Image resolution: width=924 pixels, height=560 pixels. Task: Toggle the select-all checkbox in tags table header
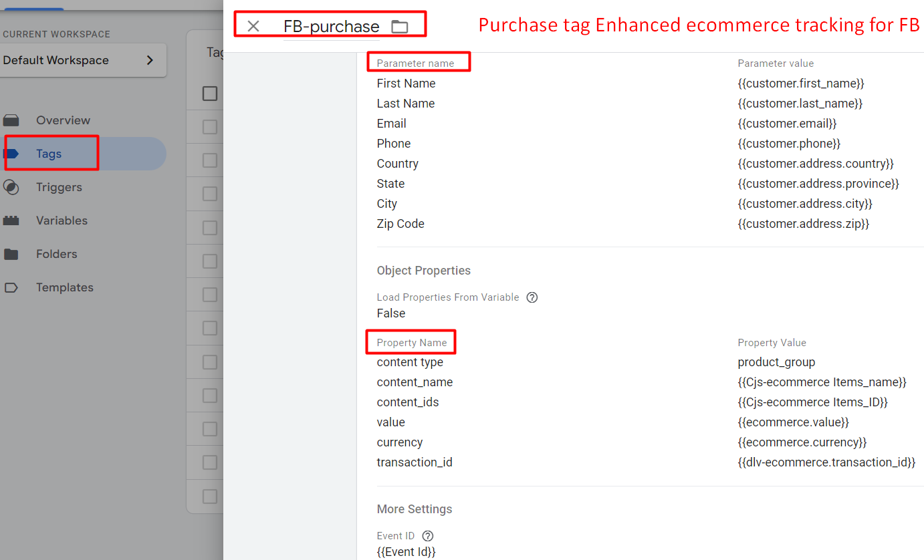[210, 94]
